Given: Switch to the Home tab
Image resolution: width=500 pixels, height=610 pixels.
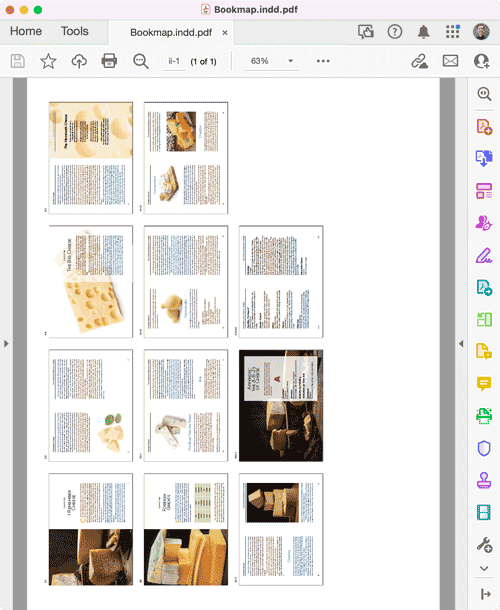Looking at the screenshot, I should click(26, 31).
